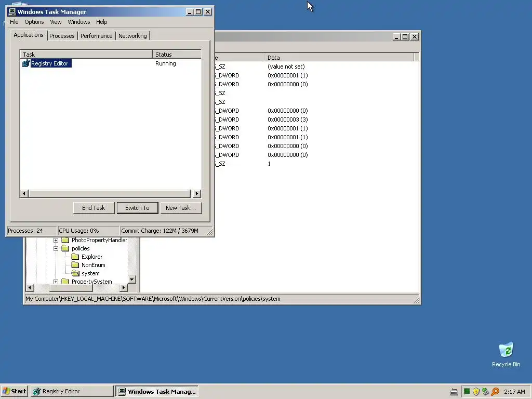
Task: Expand the PhotoPropertyHandler tree node
Action: tap(56, 240)
